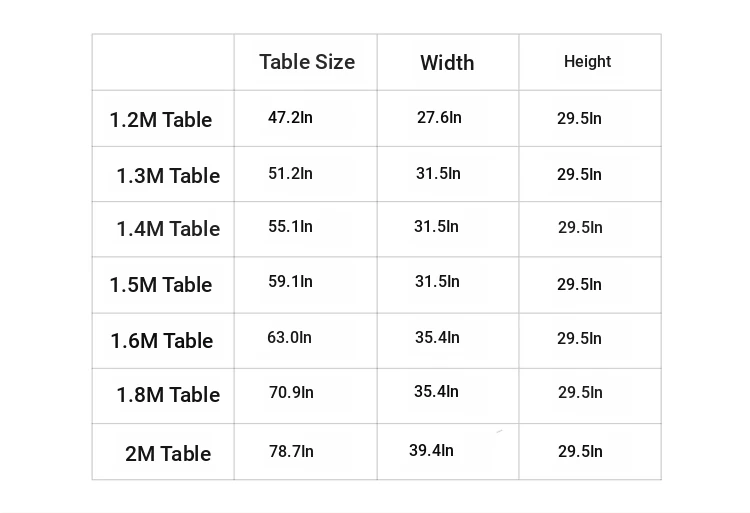The width and height of the screenshot is (750, 513).
Task: Select the Width column header
Action: [447, 63]
